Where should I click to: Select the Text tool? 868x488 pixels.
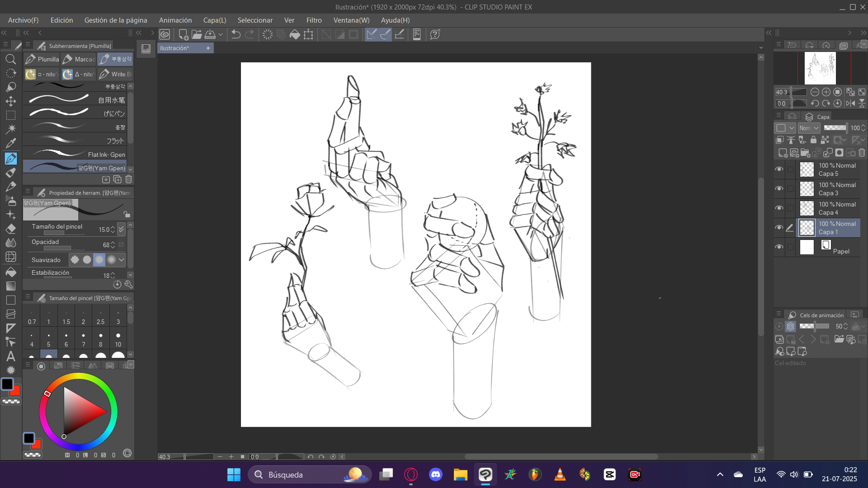[x=11, y=357]
